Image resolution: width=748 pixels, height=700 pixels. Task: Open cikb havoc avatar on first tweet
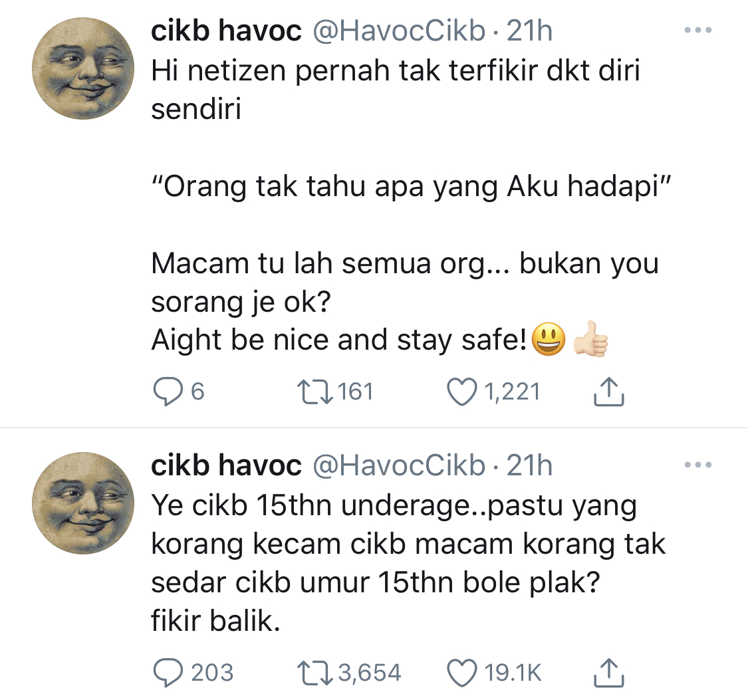[83, 68]
